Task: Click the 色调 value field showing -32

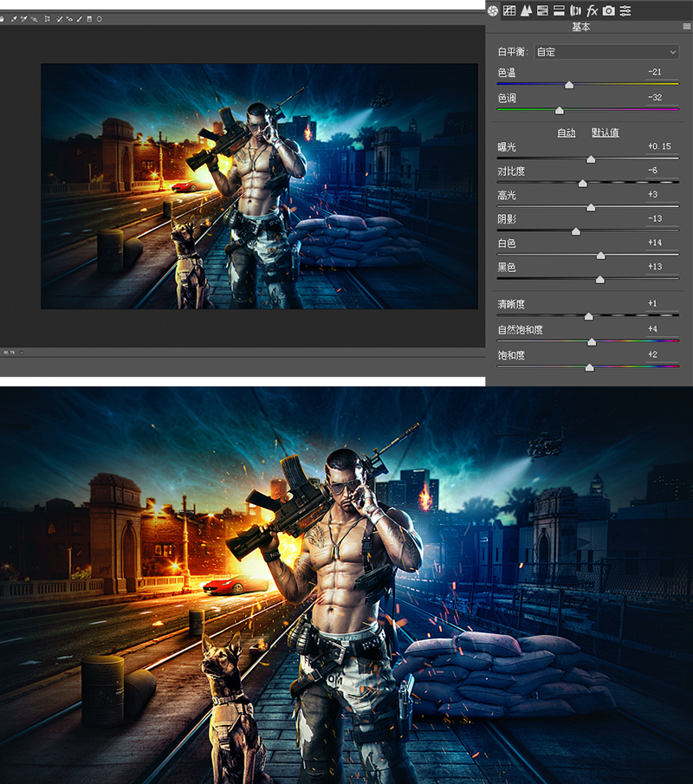Action: pos(660,98)
